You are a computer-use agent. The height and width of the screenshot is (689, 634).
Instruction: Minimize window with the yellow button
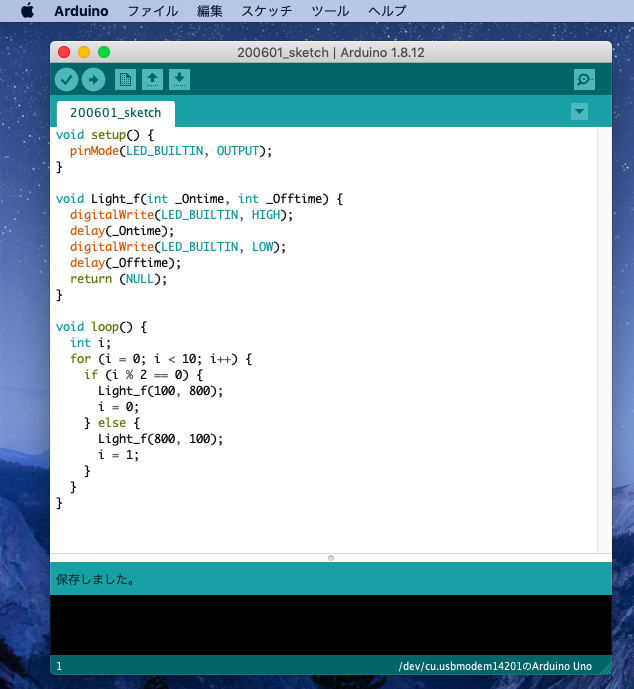pos(84,52)
